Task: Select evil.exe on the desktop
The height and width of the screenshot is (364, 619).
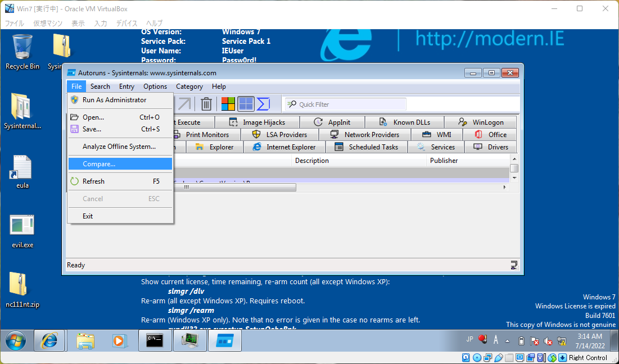Action: click(22, 231)
